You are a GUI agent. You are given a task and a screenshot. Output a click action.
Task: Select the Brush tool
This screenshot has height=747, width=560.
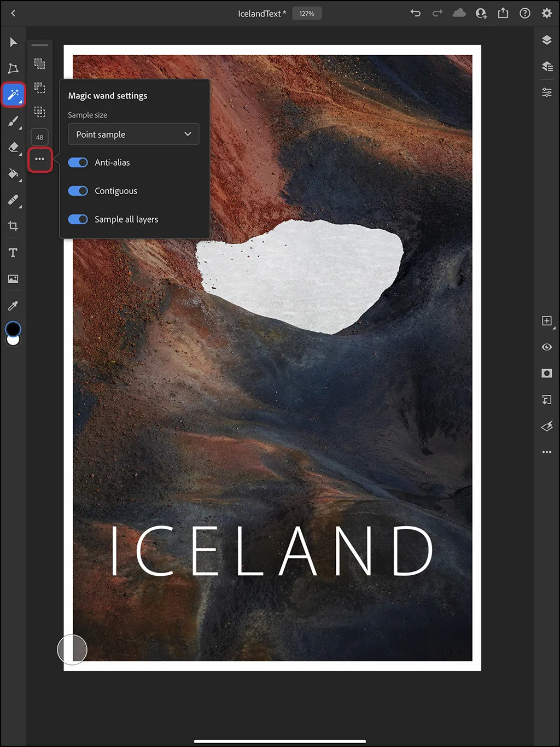point(13,121)
